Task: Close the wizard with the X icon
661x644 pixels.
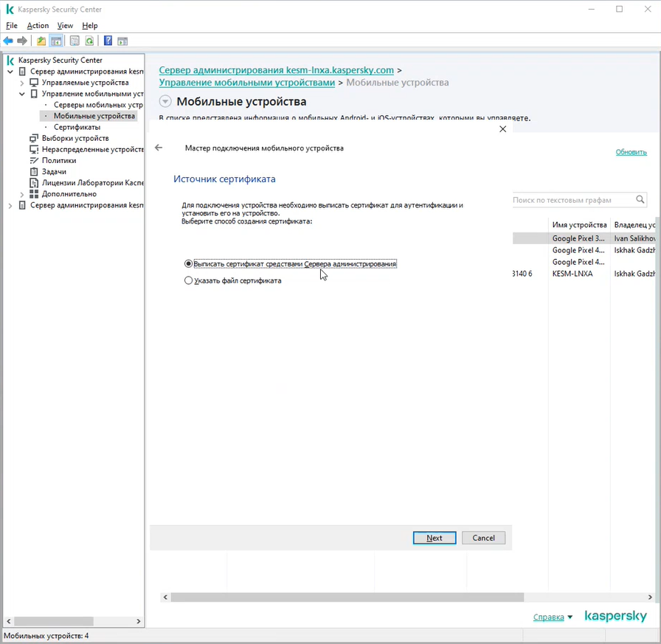Action: click(502, 129)
